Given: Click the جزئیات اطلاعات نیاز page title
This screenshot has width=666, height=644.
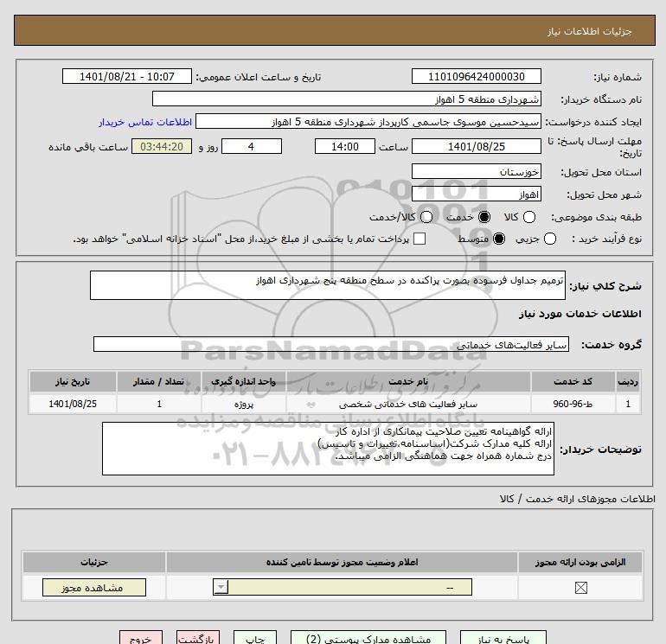Looking at the screenshot, I should [590, 31].
